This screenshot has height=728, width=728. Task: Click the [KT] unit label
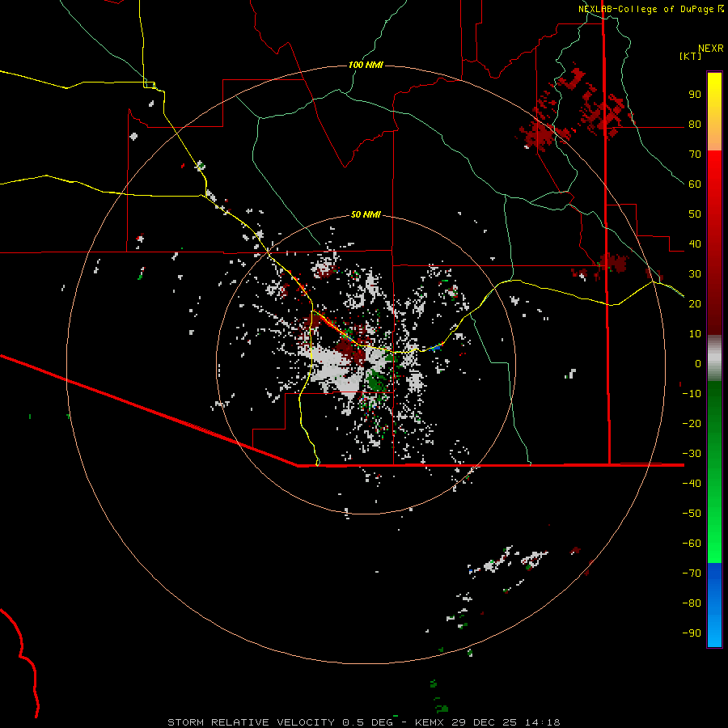click(x=691, y=56)
